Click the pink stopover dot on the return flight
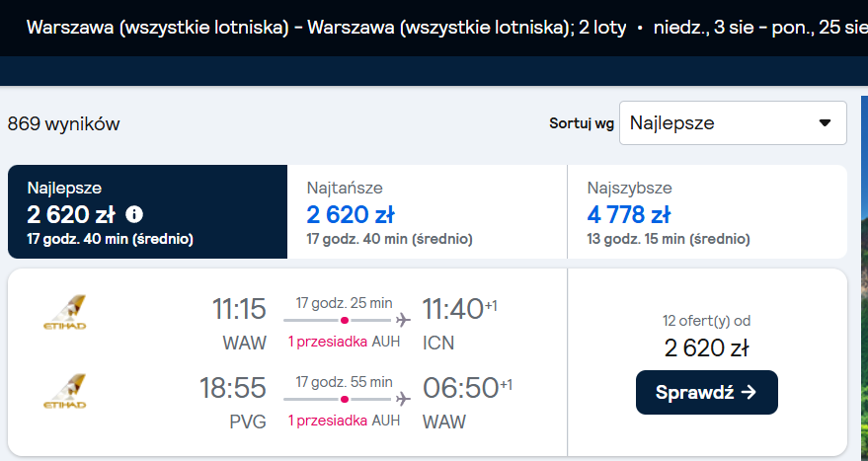Screen dimensions: 868x461 click(345, 399)
